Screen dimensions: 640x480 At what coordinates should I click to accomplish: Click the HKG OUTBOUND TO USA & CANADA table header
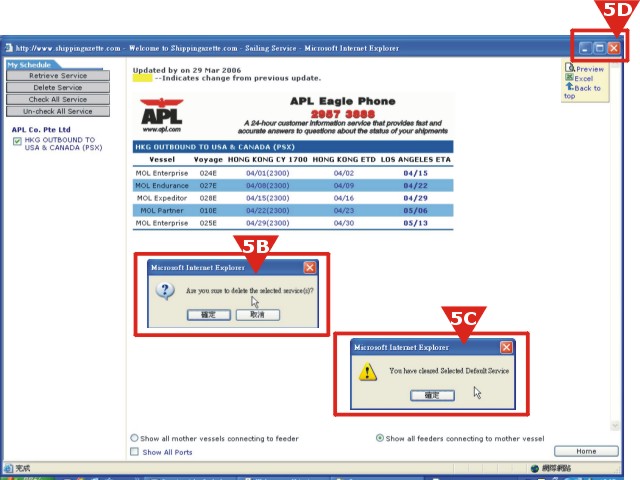[x=293, y=147]
